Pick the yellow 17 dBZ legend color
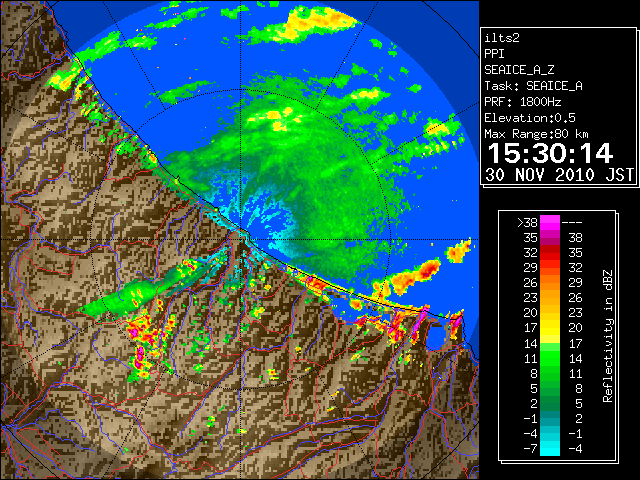 click(550, 328)
